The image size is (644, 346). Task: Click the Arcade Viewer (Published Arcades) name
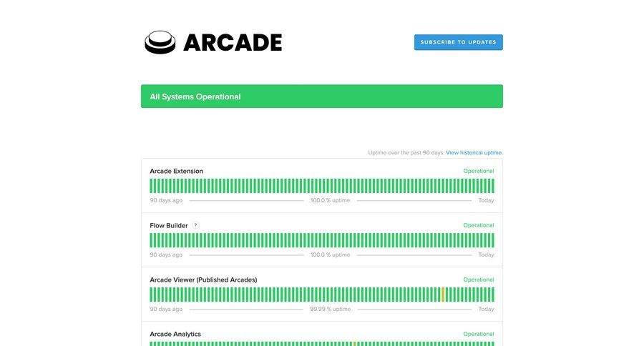point(203,280)
